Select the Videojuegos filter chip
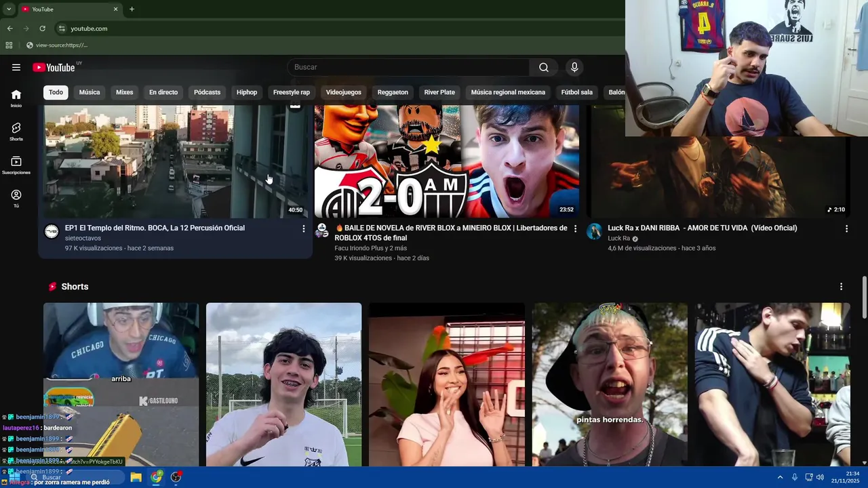Viewport: 868px width, 488px height. (344, 92)
